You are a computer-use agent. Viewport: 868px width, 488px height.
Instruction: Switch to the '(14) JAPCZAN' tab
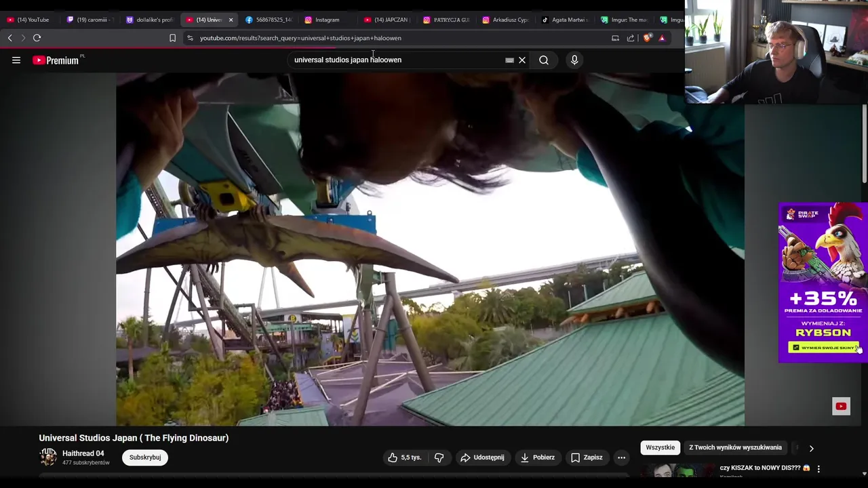click(x=388, y=20)
